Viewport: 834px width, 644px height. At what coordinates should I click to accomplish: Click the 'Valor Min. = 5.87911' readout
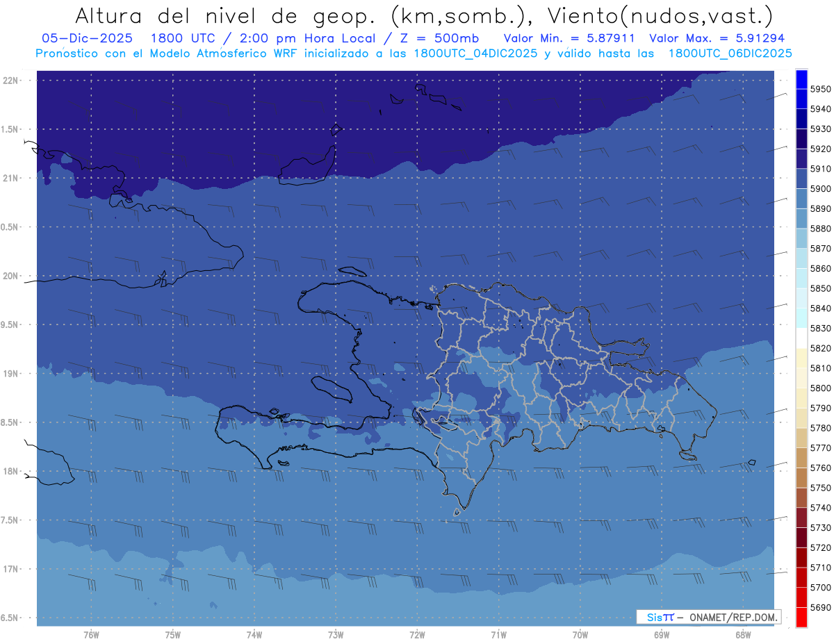[x=569, y=38]
